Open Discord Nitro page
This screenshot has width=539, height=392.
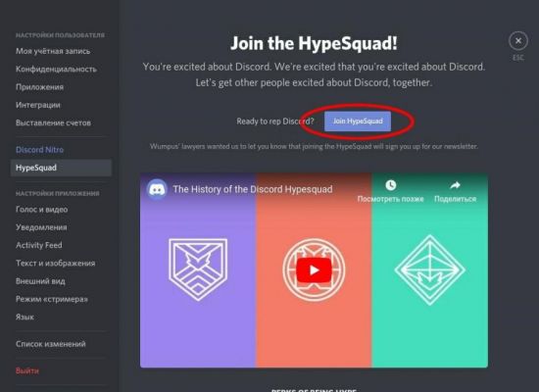(40, 150)
